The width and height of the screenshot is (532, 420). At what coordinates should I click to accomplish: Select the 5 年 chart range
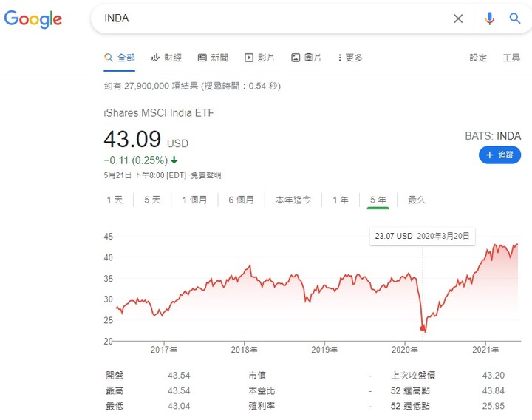378,200
